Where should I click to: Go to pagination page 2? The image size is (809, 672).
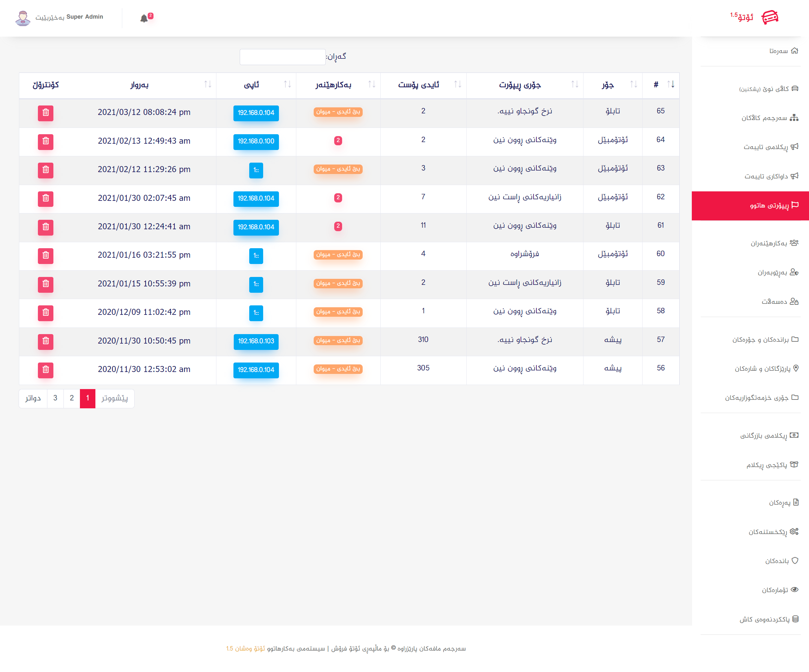[x=72, y=398]
